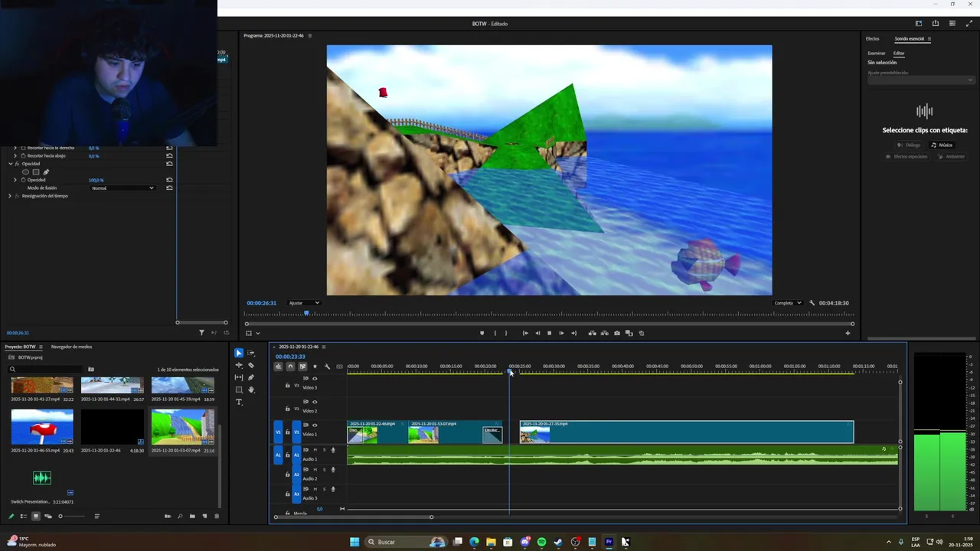Switch to the Sonido esencial tab
Image resolution: width=980 pixels, height=551 pixels.
point(909,38)
